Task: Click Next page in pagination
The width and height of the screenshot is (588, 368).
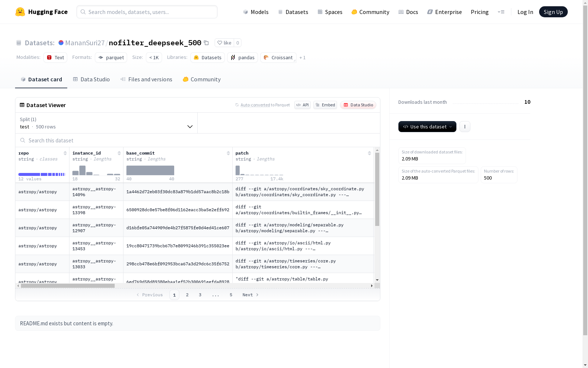Action: pos(250,295)
